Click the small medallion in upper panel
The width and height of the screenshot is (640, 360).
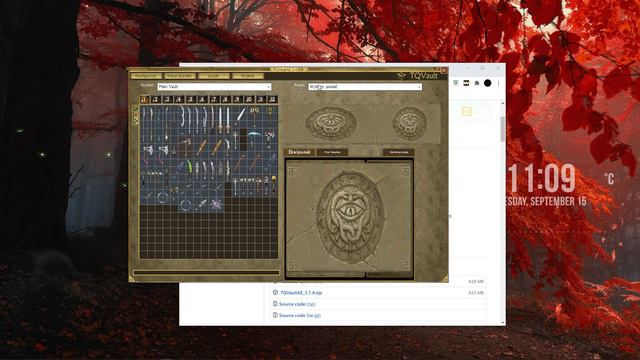(409, 123)
